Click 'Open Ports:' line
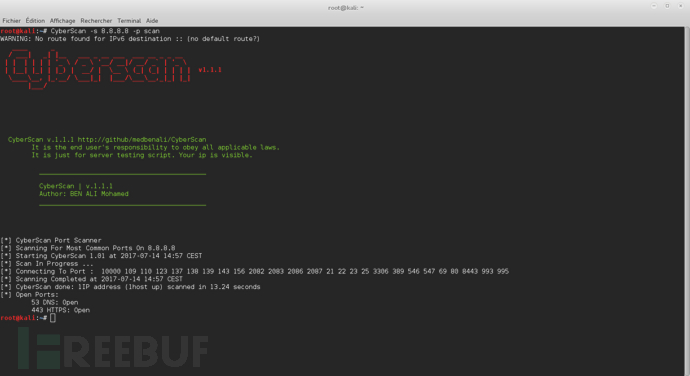Viewport: 690px width, 376px height. [x=29, y=295]
